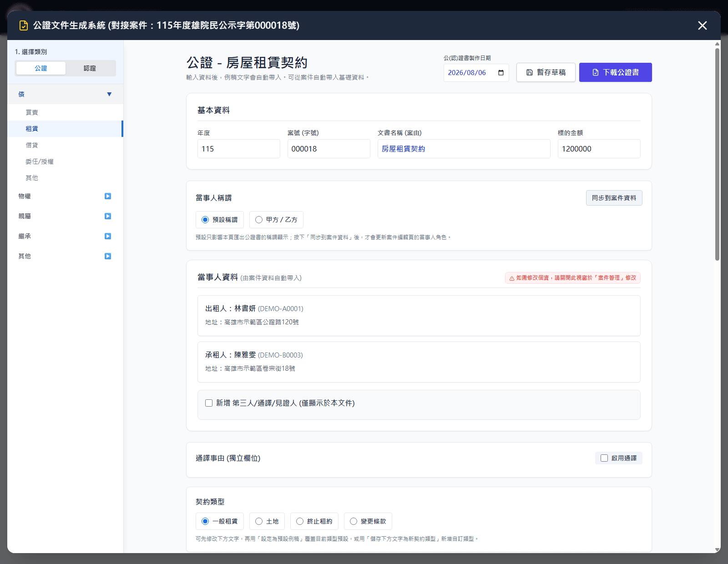
Task: Select the 一般租賃 contract type
Action: pos(220,521)
